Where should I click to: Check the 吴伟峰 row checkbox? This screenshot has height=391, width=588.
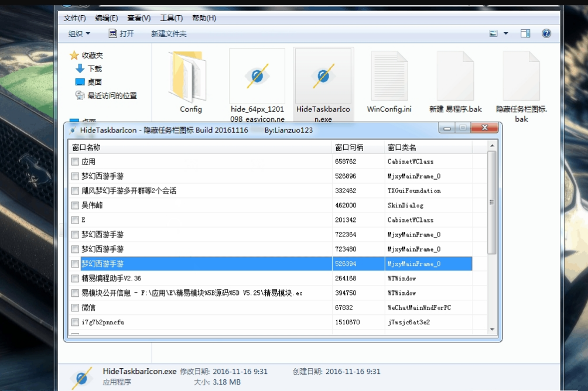75,205
